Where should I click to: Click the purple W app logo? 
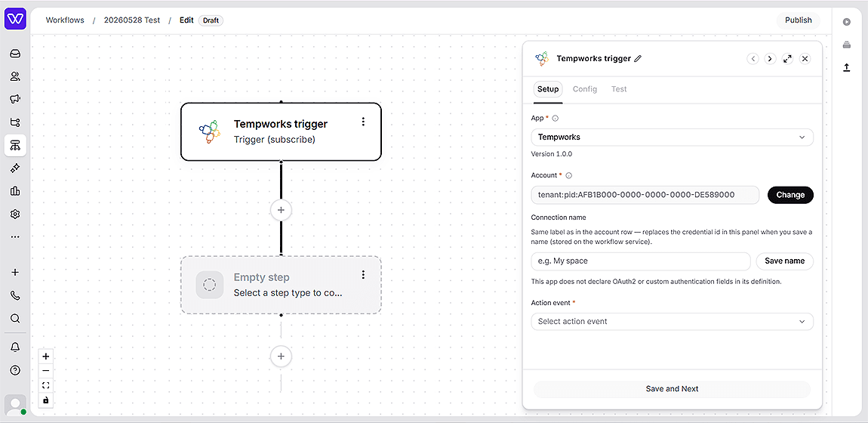(x=15, y=20)
